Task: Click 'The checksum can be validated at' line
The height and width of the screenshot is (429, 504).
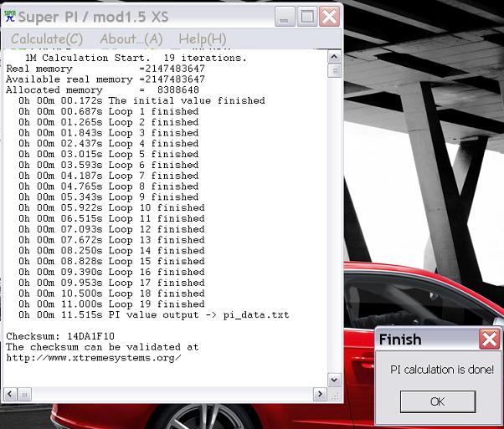Action: point(102,347)
